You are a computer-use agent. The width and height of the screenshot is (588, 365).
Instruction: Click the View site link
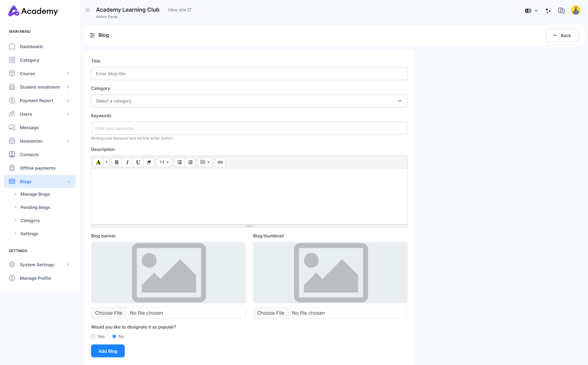[x=179, y=10]
